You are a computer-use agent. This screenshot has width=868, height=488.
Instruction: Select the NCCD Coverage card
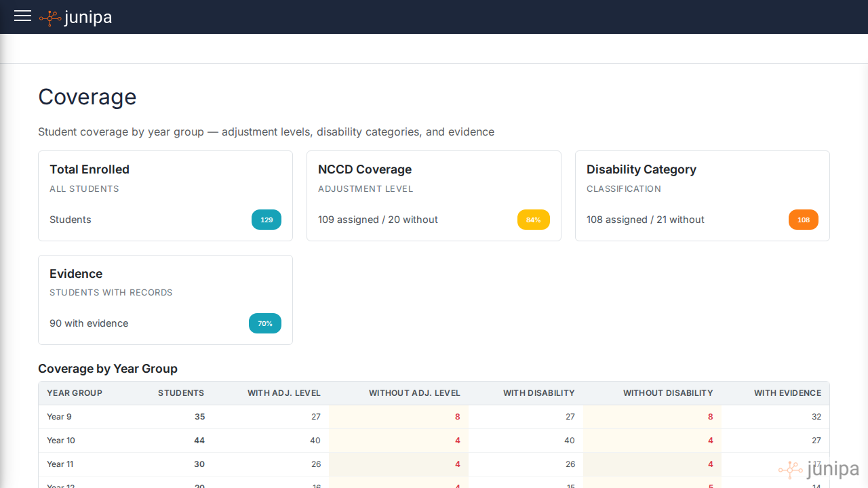point(434,196)
